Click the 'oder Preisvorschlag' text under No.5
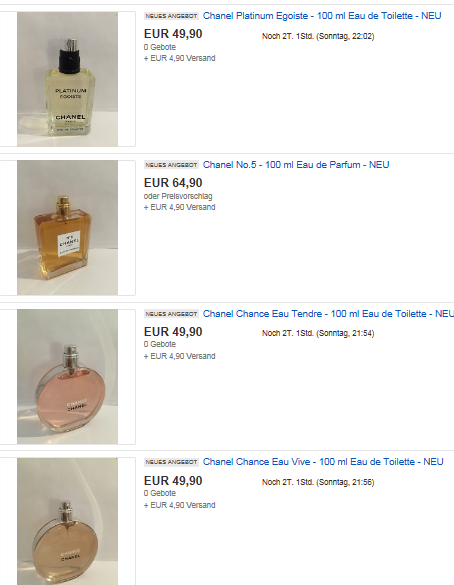The width and height of the screenshot is (454, 585). pyautogui.click(x=178, y=196)
